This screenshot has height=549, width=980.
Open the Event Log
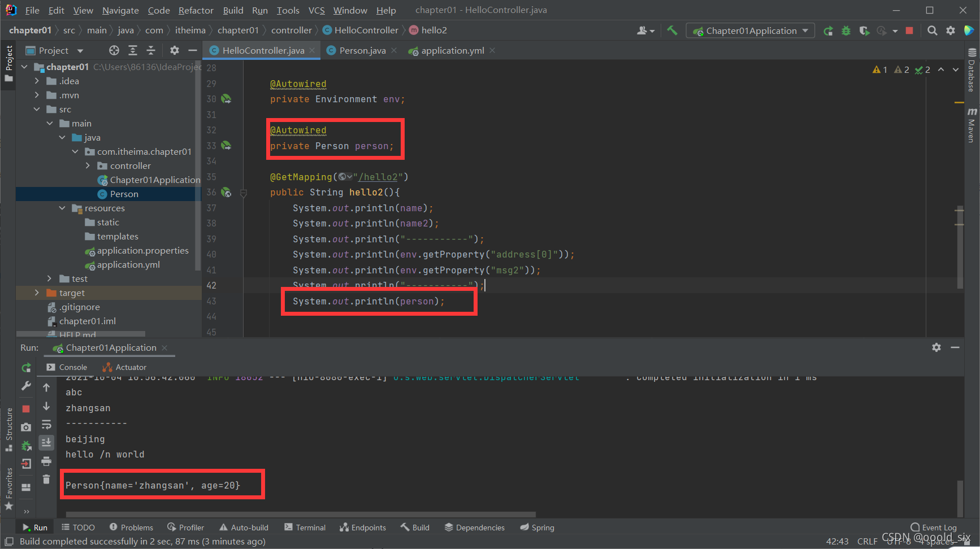pos(934,528)
